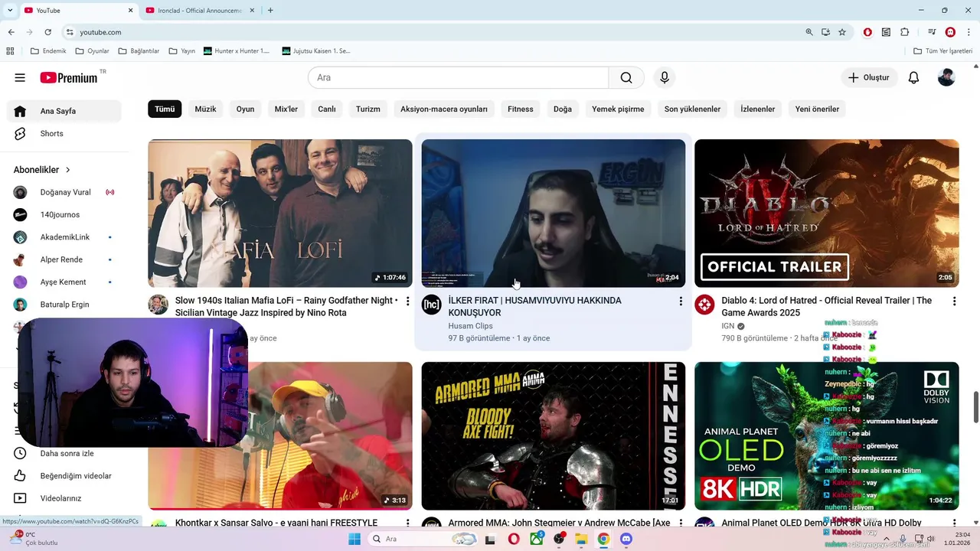Select the Son yüklenenler filter chip
Image resolution: width=980 pixels, height=551 pixels.
(x=692, y=109)
